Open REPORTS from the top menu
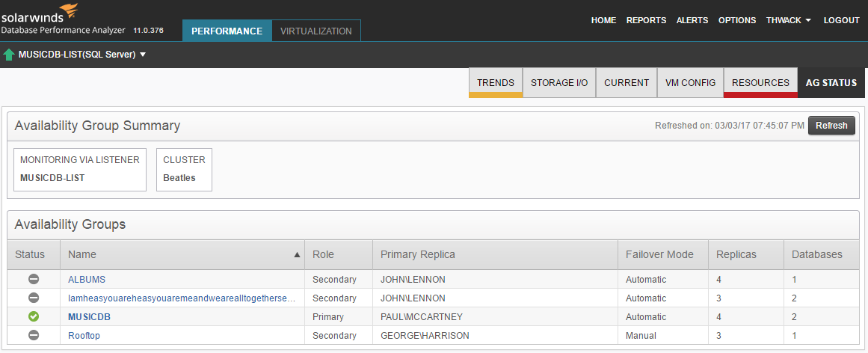Screen dimensions: 868x353 point(646,20)
